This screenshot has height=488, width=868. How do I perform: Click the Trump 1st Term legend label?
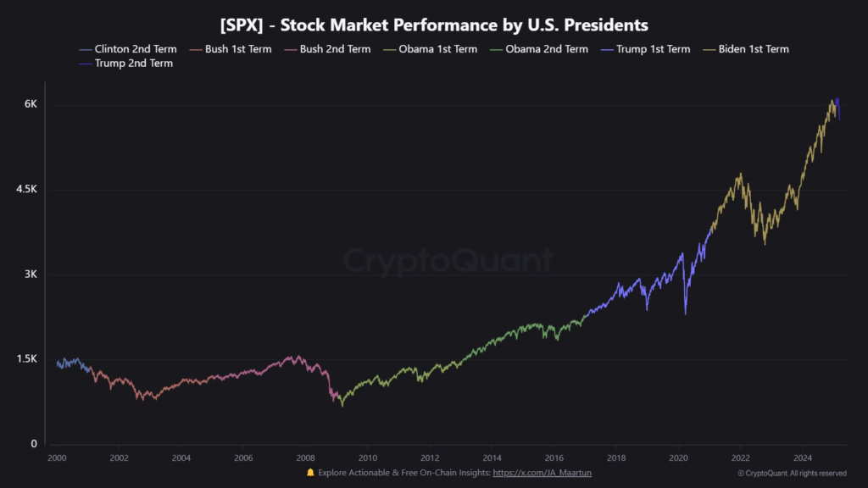pyautogui.click(x=651, y=49)
